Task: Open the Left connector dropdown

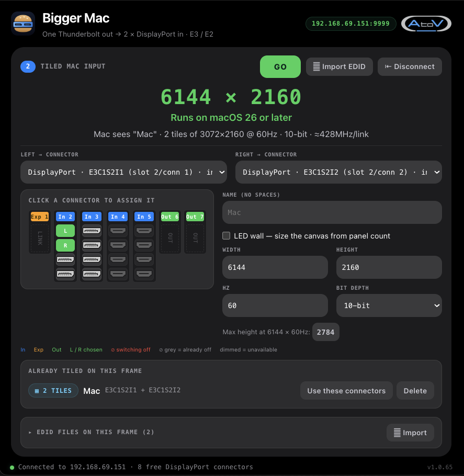Action: pos(123,172)
